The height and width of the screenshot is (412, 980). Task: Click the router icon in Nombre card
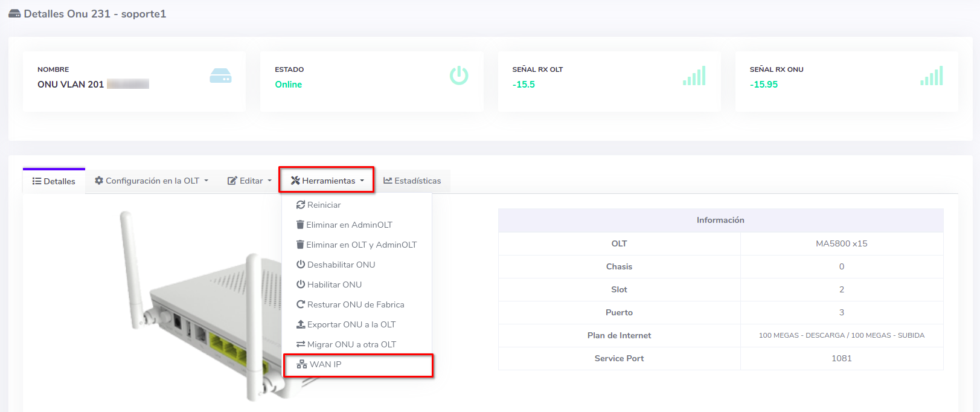click(220, 76)
